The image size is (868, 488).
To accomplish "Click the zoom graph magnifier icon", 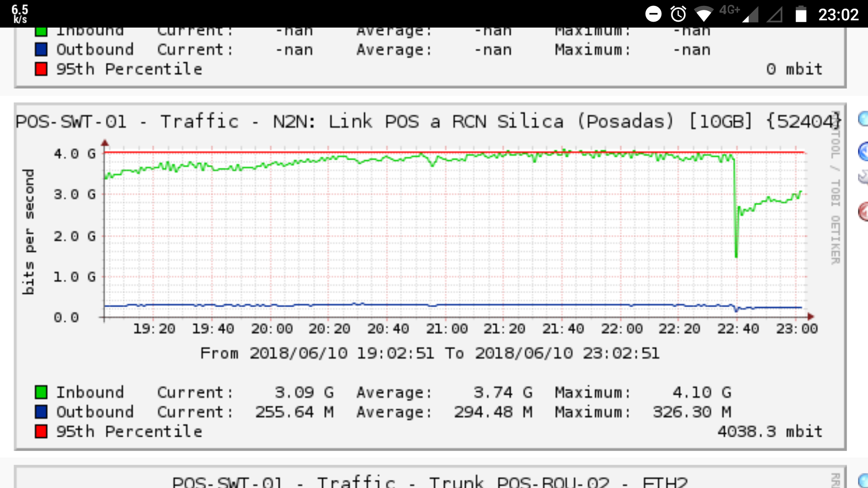I will tap(863, 119).
